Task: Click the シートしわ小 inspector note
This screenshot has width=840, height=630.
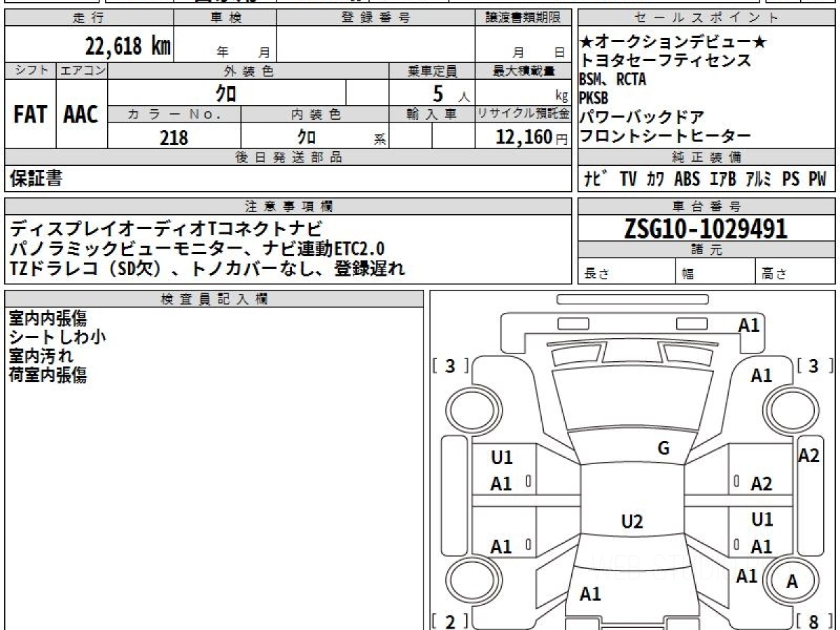Action: [x=57, y=337]
